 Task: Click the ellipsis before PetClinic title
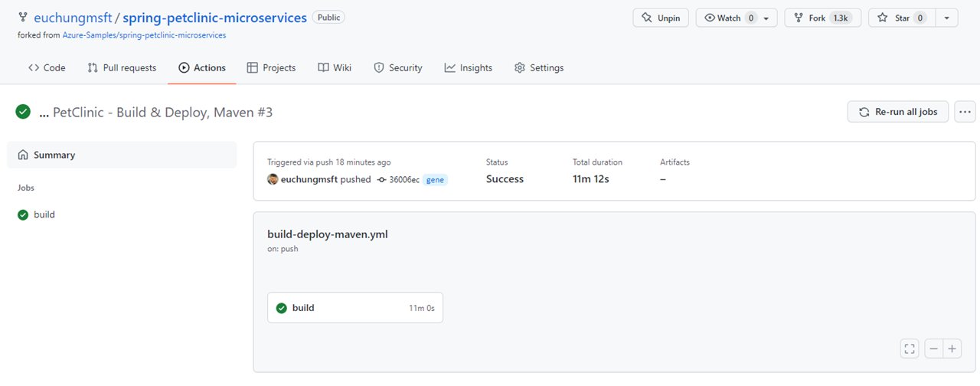(x=44, y=113)
